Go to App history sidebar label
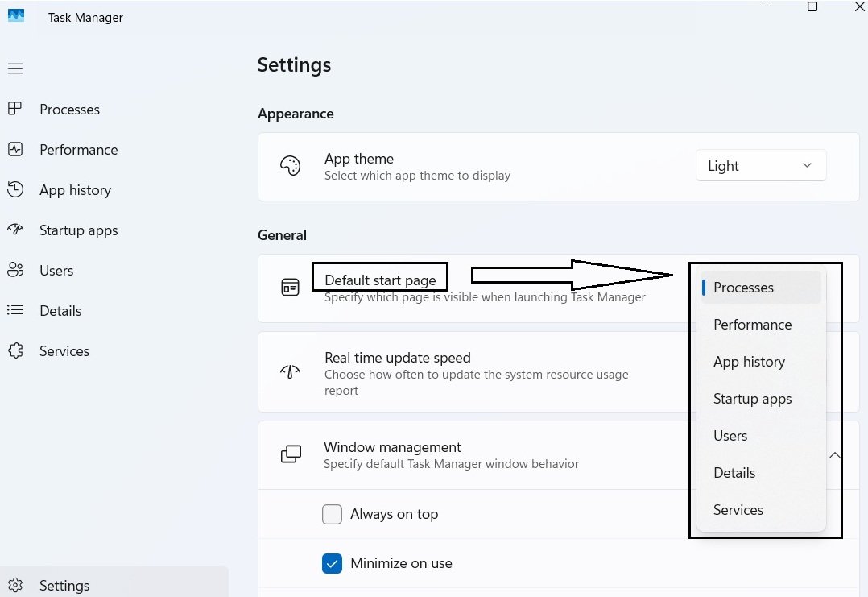This screenshot has width=868, height=597. pyautogui.click(x=76, y=190)
